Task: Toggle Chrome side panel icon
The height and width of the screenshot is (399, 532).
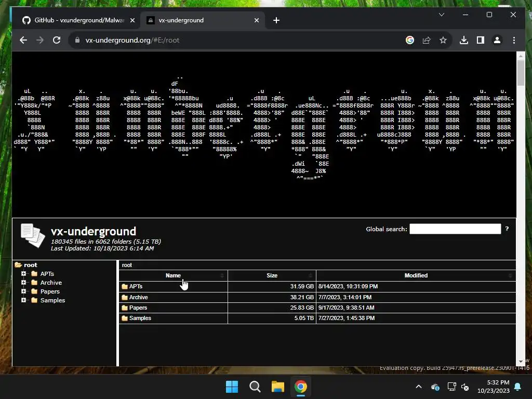Action: 481,40
